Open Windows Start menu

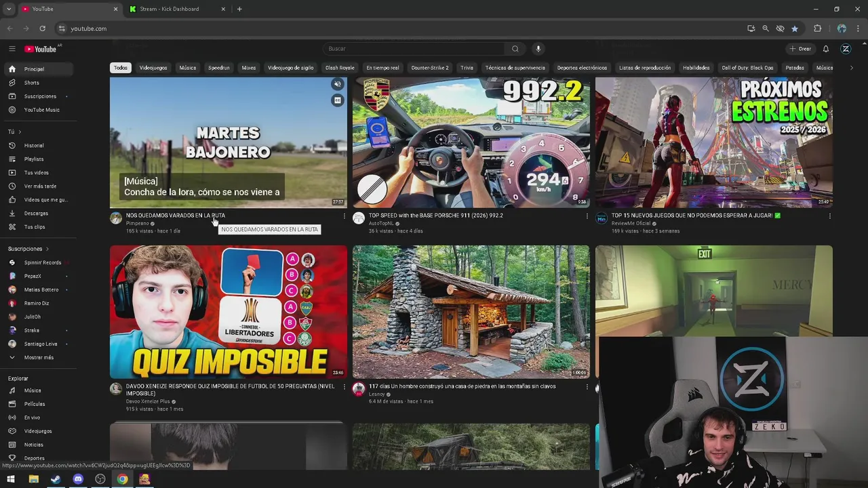click(11, 479)
